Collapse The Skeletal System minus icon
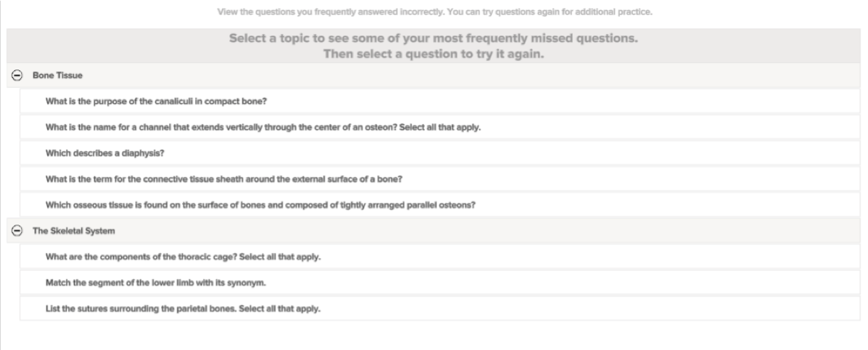Image resolution: width=868 pixels, height=350 pixels. coord(17,230)
